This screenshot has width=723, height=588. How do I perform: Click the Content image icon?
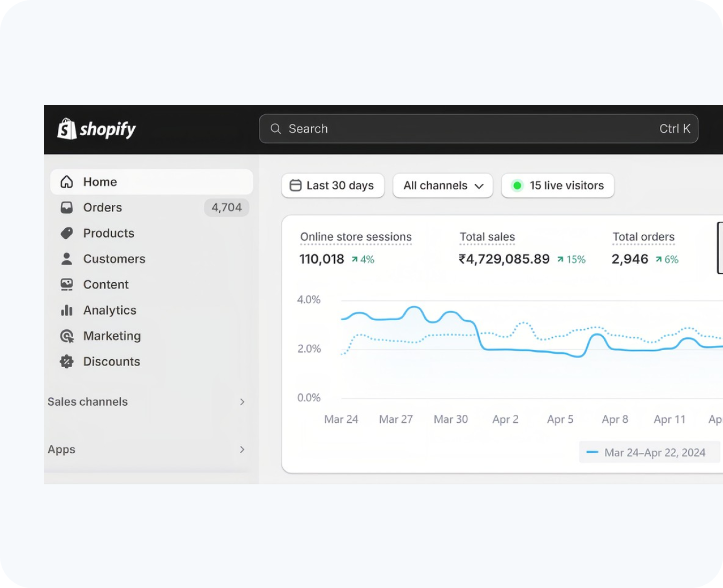[67, 284]
